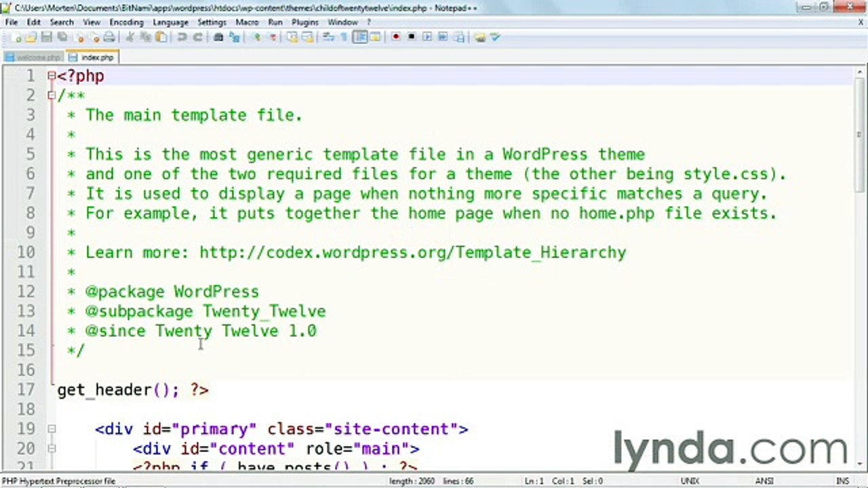Click the Close document toolbar icon

[79, 37]
